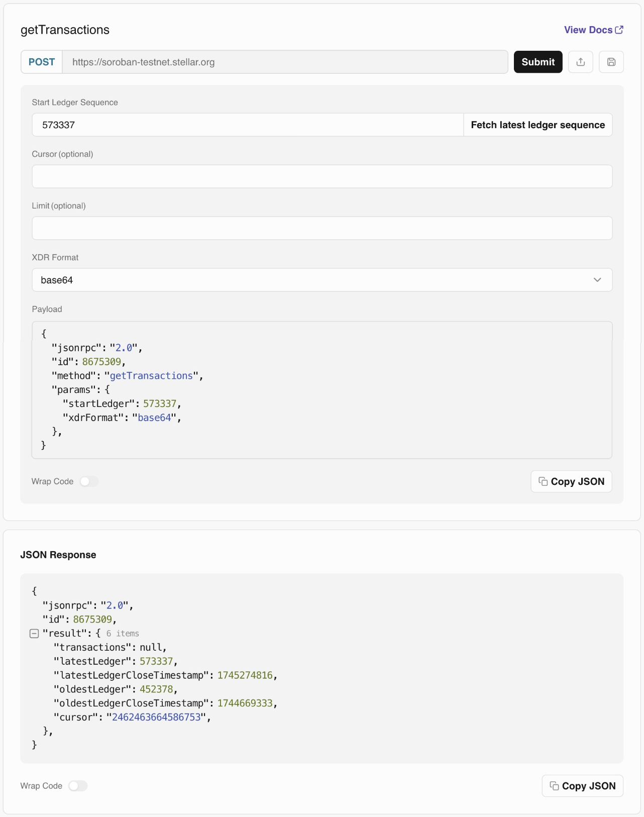Enable Wrap Code for the payload
The image size is (644, 817).
[x=89, y=481]
